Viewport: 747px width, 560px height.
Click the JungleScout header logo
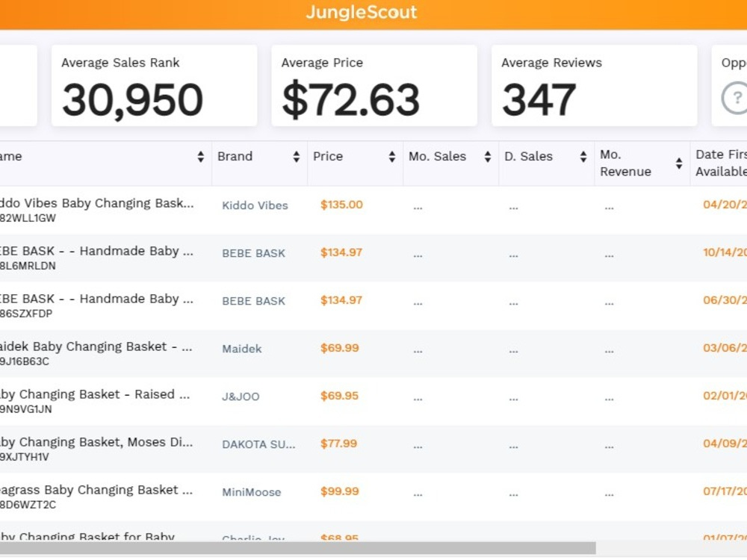tap(361, 13)
